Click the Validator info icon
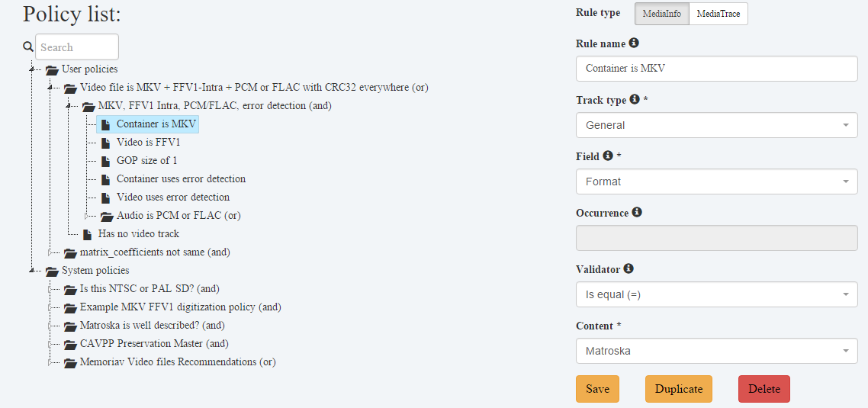 628,268
